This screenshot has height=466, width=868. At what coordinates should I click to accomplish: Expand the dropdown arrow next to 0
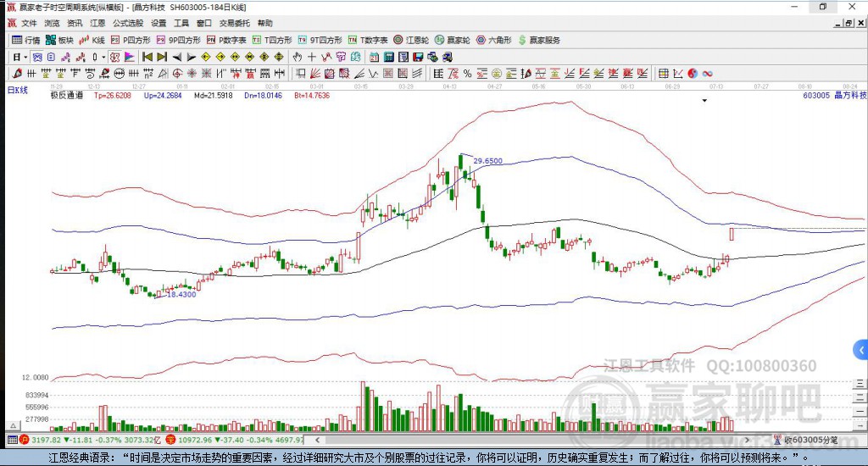point(103,57)
